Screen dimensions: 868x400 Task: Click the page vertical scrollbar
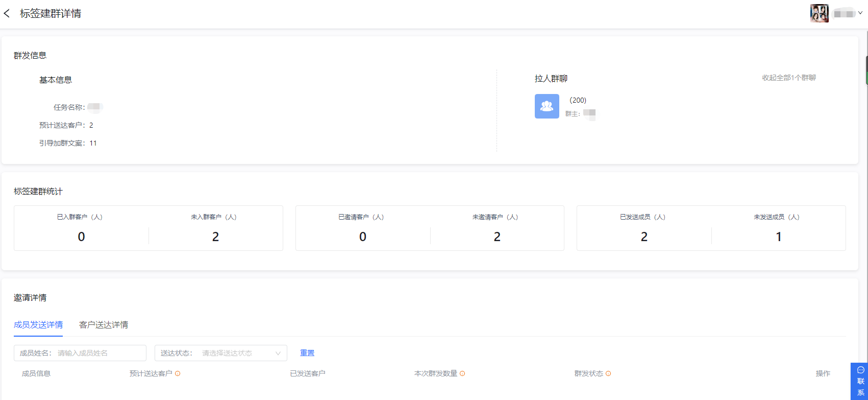tap(866, 72)
